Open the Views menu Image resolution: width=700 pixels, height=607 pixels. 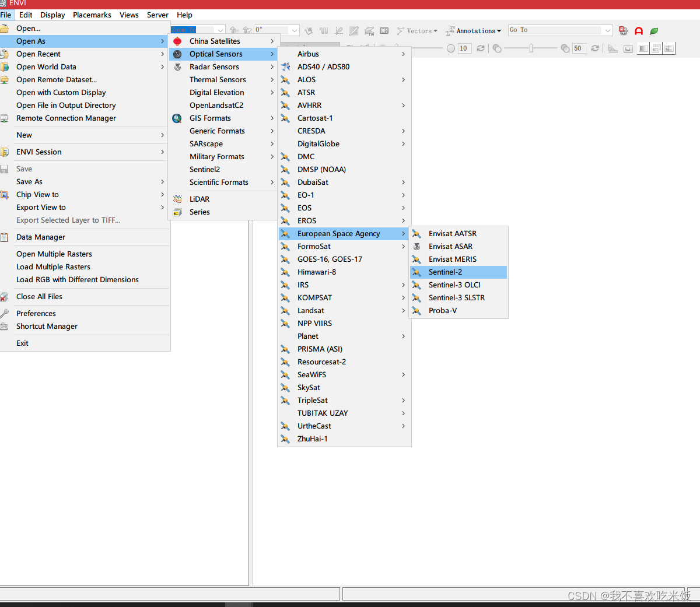(129, 15)
